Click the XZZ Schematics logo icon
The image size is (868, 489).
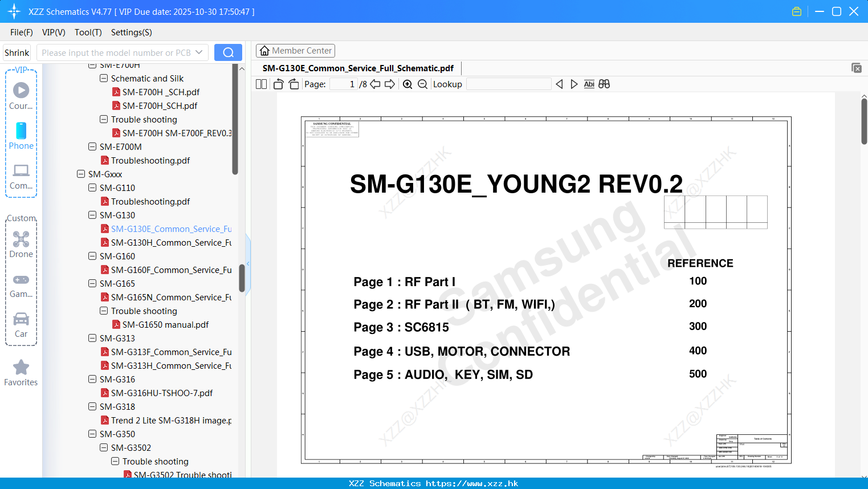point(14,11)
